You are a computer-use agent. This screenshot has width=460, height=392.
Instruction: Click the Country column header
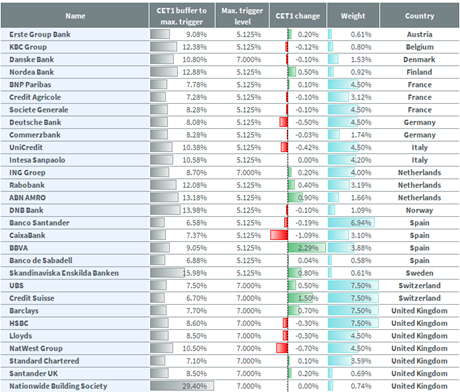coord(419,16)
